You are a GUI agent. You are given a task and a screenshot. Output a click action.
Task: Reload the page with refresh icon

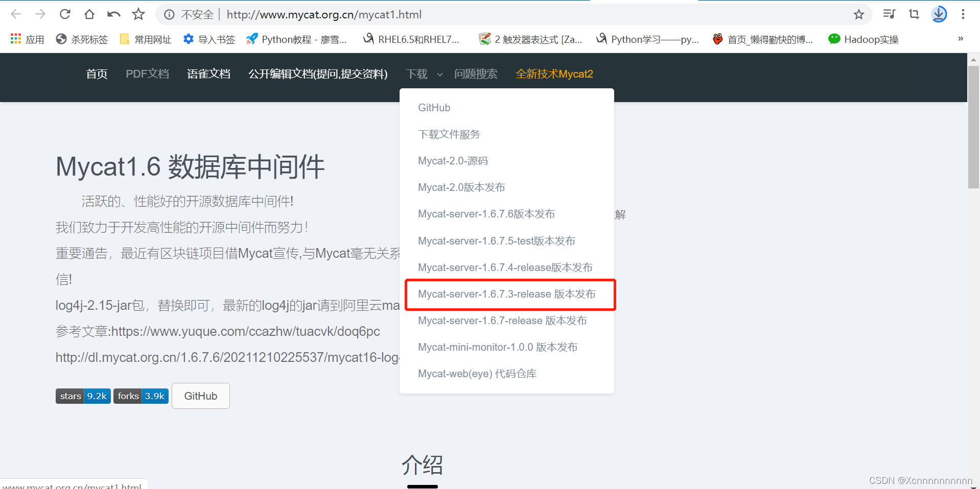[65, 14]
